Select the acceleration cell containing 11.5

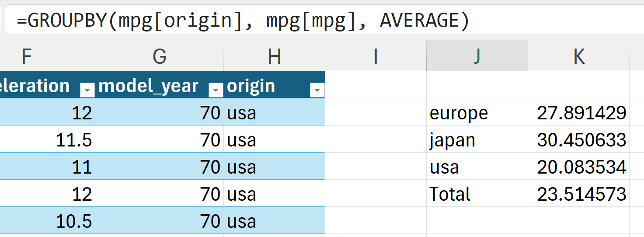[47, 140]
